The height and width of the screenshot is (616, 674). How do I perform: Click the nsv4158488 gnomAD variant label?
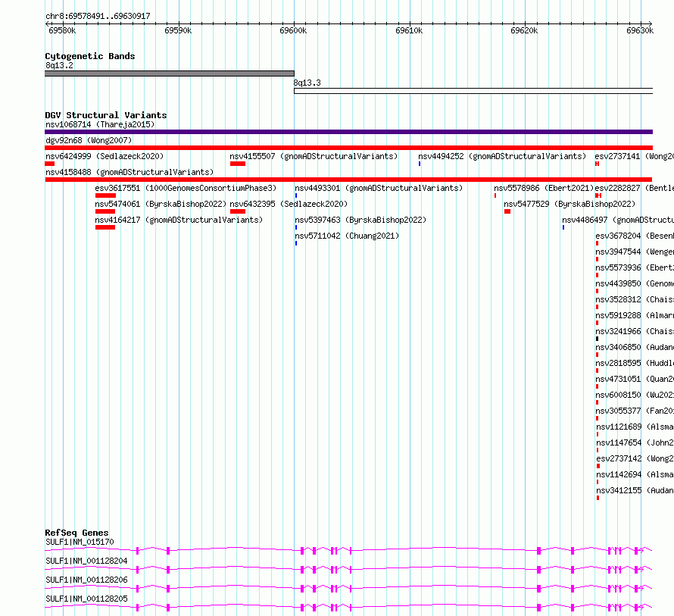coord(129,172)
